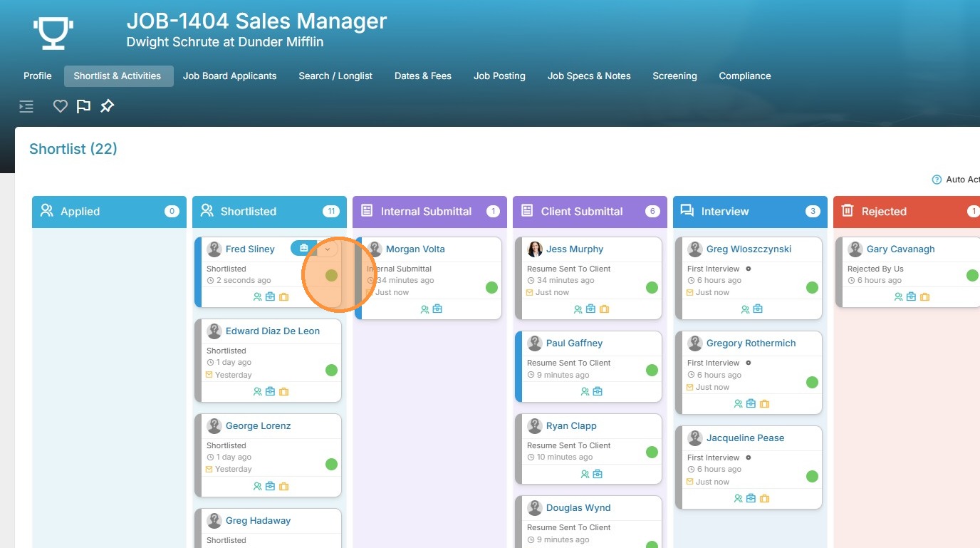Open Gregory Rothermich's candidate profile link

click(751, 343)
